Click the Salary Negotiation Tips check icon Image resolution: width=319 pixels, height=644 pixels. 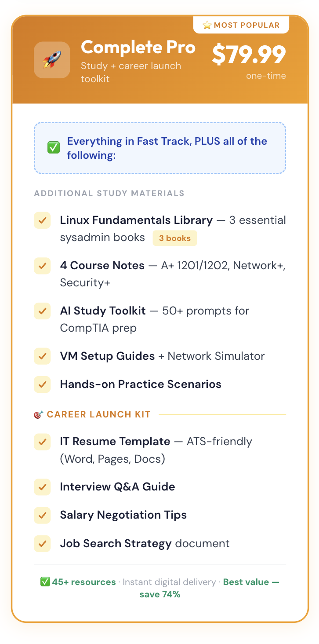pos(42,515)
